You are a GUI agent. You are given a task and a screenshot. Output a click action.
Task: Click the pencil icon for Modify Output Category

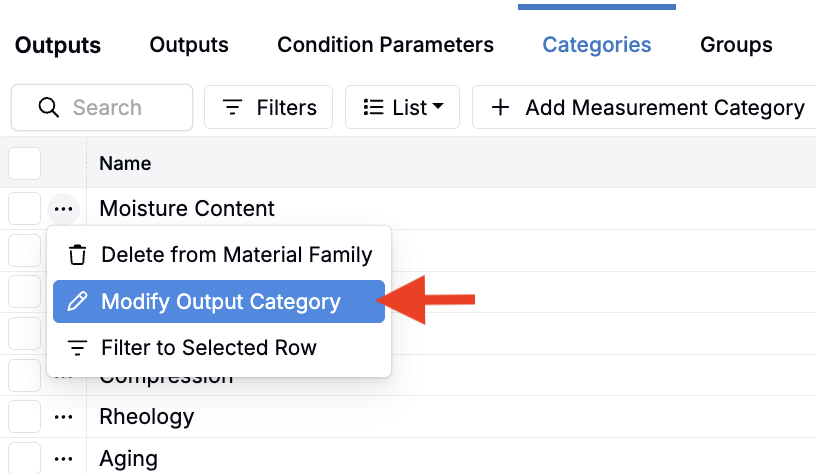pos(77,302)
